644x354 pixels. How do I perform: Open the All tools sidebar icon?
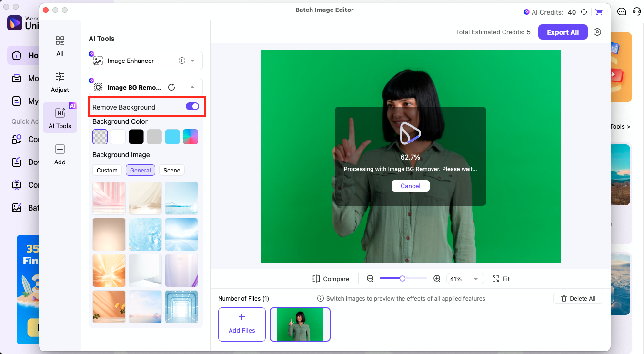(60, 41)
